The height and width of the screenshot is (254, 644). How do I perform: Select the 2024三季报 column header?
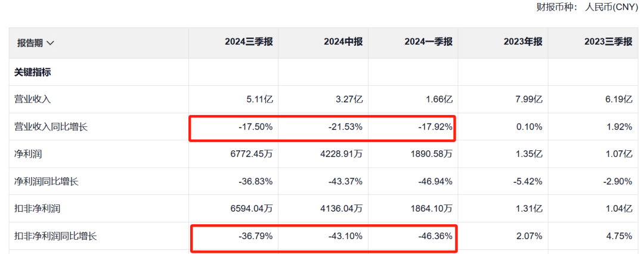[x=249, y=42]
